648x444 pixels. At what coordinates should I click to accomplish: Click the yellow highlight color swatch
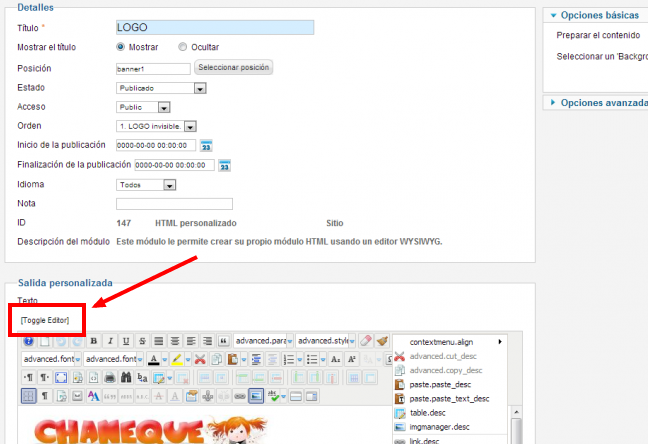[x=177, y=359]
